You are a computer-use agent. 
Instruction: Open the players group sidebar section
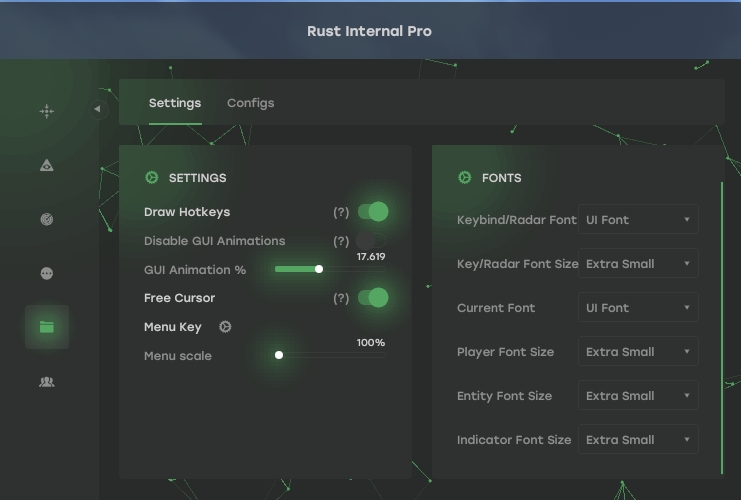coord(46,381)
